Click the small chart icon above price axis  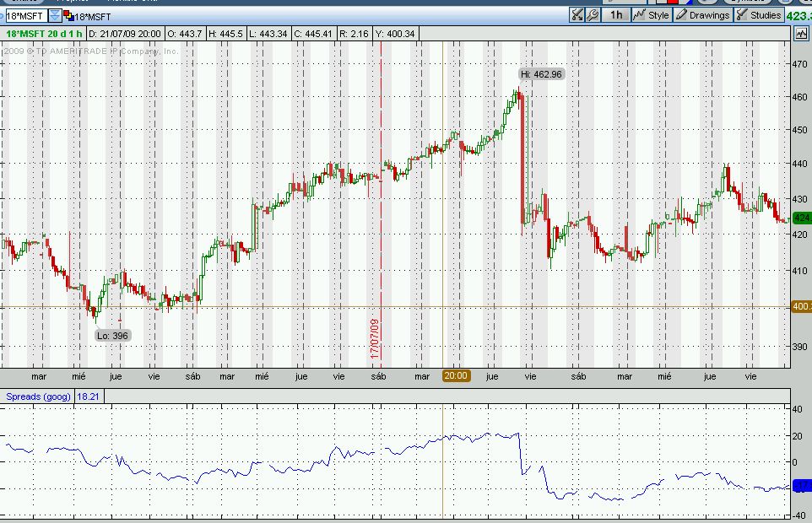tap(801, 34)
